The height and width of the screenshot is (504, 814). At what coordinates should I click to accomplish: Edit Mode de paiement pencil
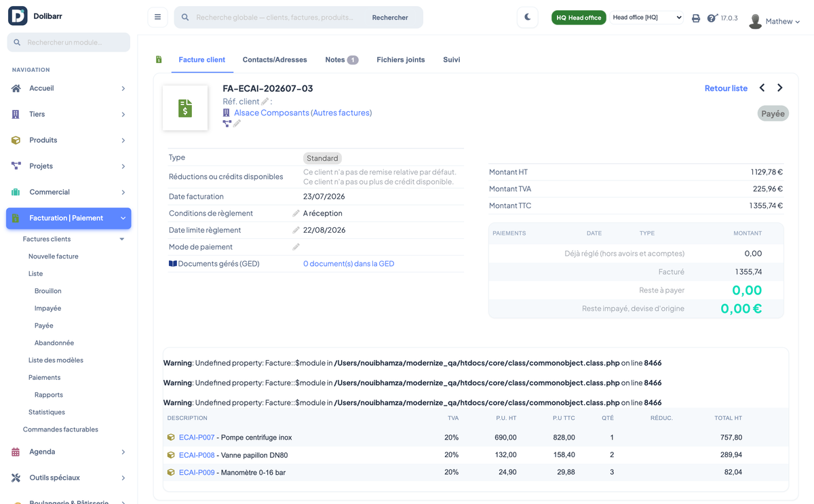[x=296, y=247]
